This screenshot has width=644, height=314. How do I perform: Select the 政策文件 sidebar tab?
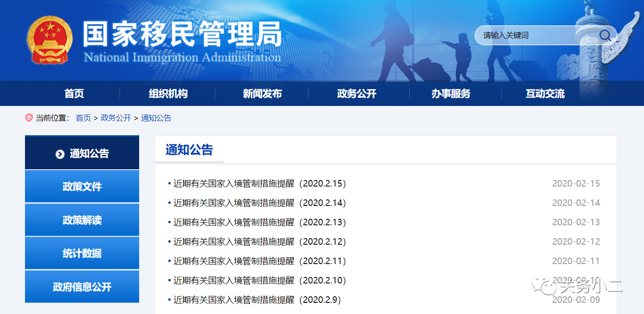[82, 187]
